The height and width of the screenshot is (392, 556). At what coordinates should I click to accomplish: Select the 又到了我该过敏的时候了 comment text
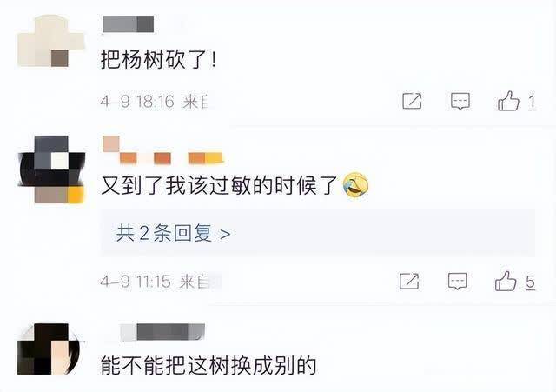[x=219, y=185]
